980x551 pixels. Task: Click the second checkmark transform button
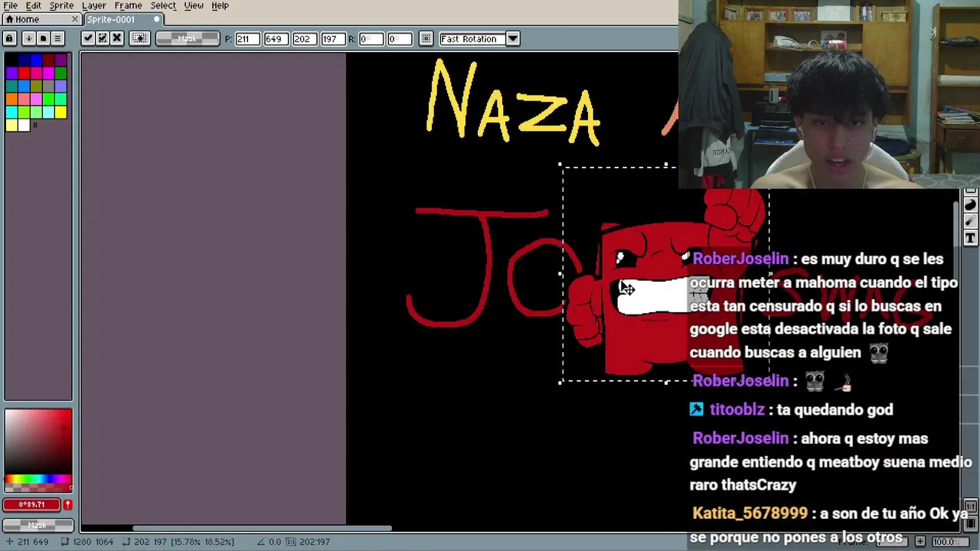[x=103, y=38]
